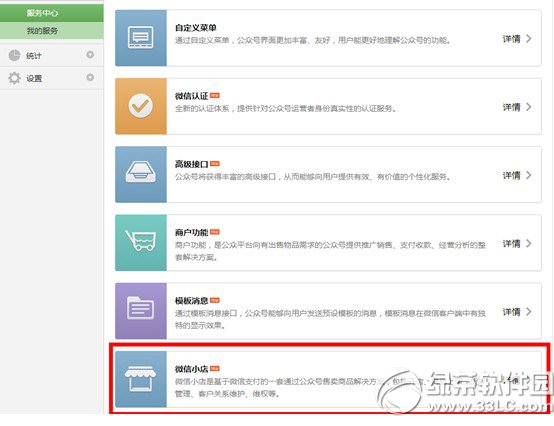Open the 高级接口 inbox tray icon
This screenshot has height=426, width=554.
click(141, 174)
